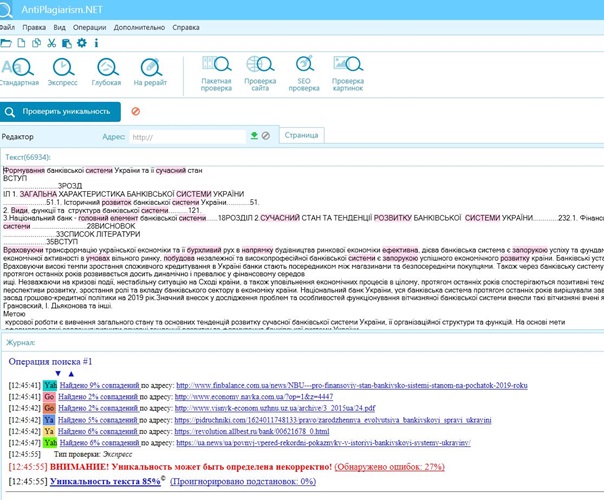Click the Операция поиска #1 heading
Screen dimensions: 604x500
pos(50,361)
